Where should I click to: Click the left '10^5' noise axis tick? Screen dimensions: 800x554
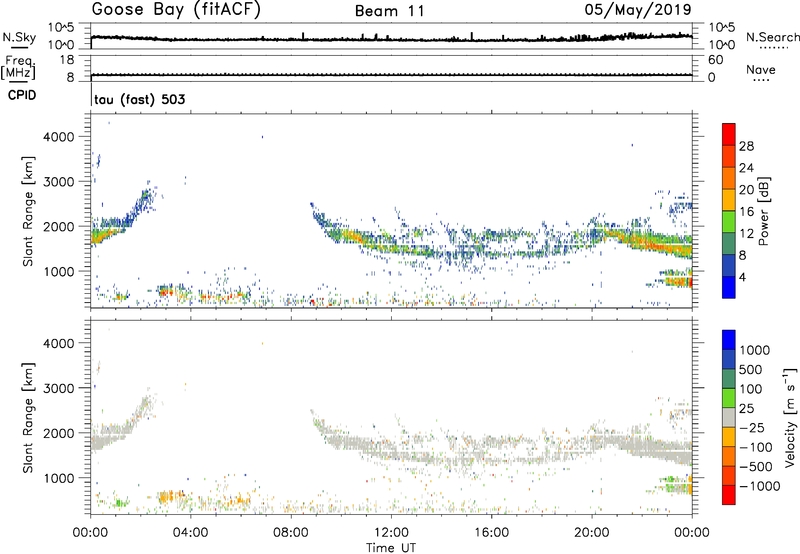(x=61, y=27)
